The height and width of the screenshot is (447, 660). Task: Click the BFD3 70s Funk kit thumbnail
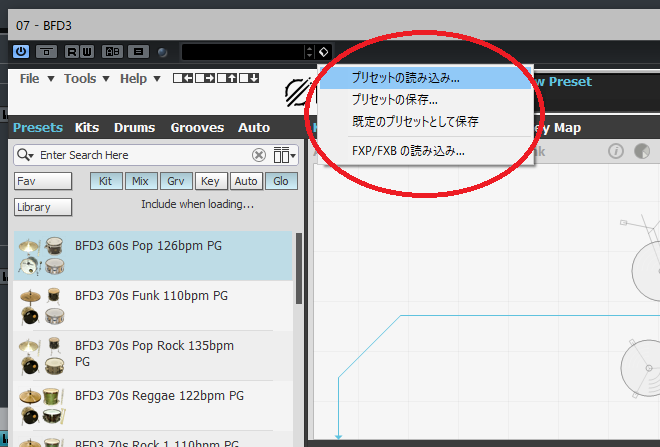click(x=42, y=306)
